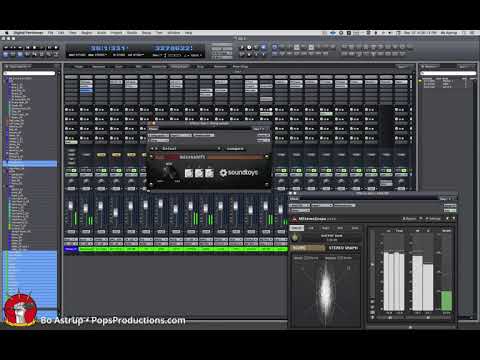Open the Digital Performer application menu
Image resolution: width=480 pixels, height=360 pixels.
(28, 33)
